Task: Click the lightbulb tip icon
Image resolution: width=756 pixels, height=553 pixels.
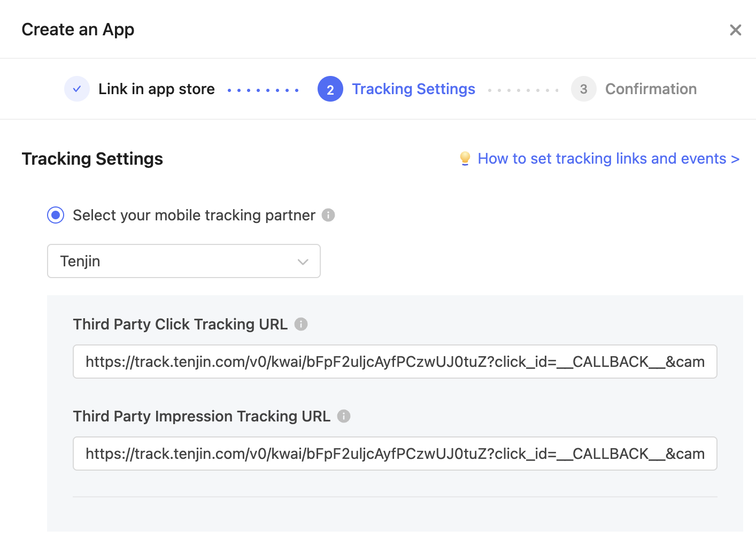Action: tap(465, 158)
